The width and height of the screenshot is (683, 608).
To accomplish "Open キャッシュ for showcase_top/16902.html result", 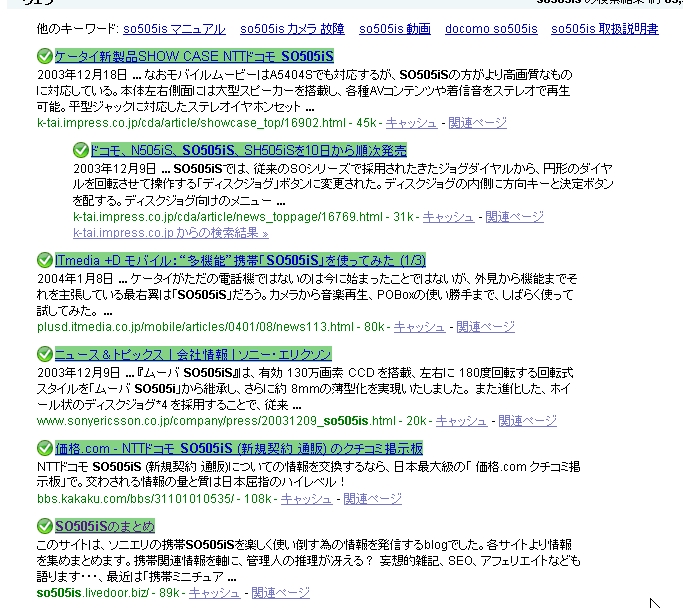I will point(411,123).
